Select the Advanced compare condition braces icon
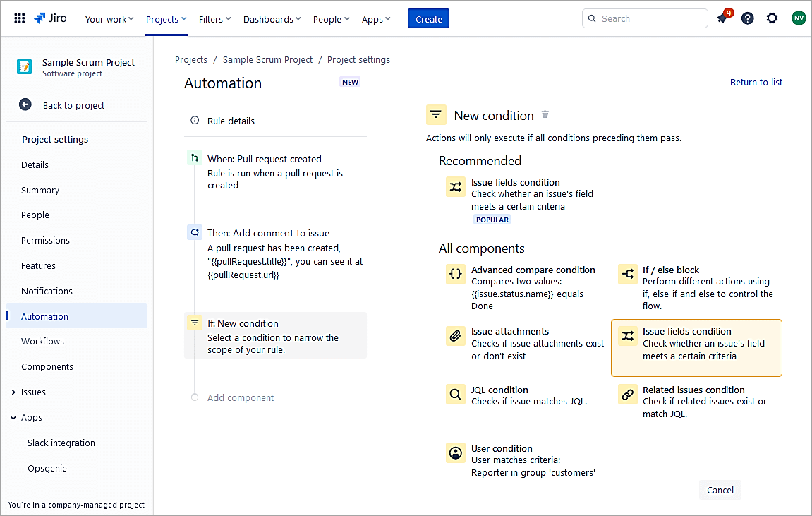Viewport: 812px width, 516px height. tap(456, 274)
